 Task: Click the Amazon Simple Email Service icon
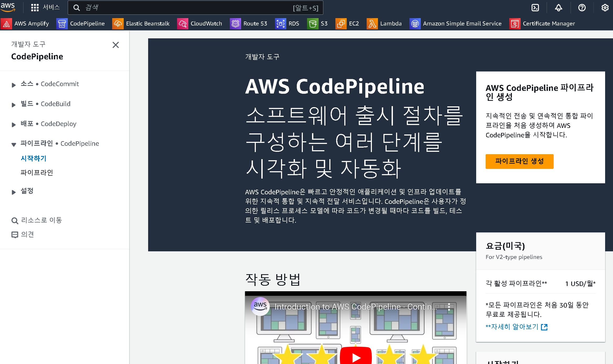(415, 24)
